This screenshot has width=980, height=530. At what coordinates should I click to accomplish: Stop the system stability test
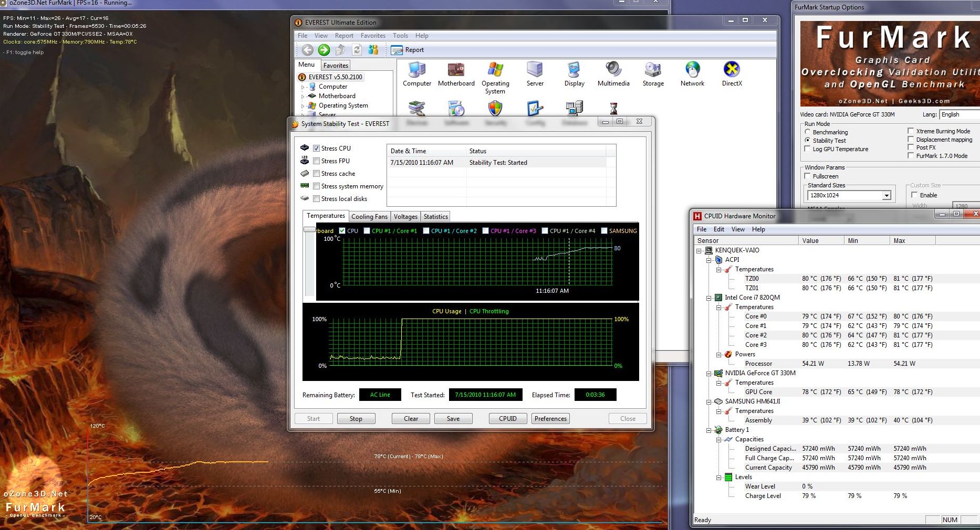click(356, 419)
